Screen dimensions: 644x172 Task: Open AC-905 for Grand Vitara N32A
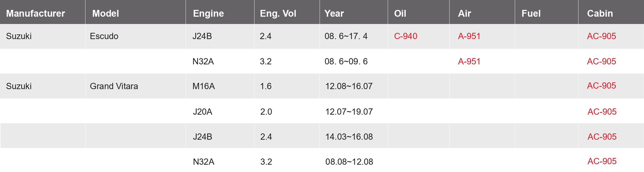[x=602, y=161]
